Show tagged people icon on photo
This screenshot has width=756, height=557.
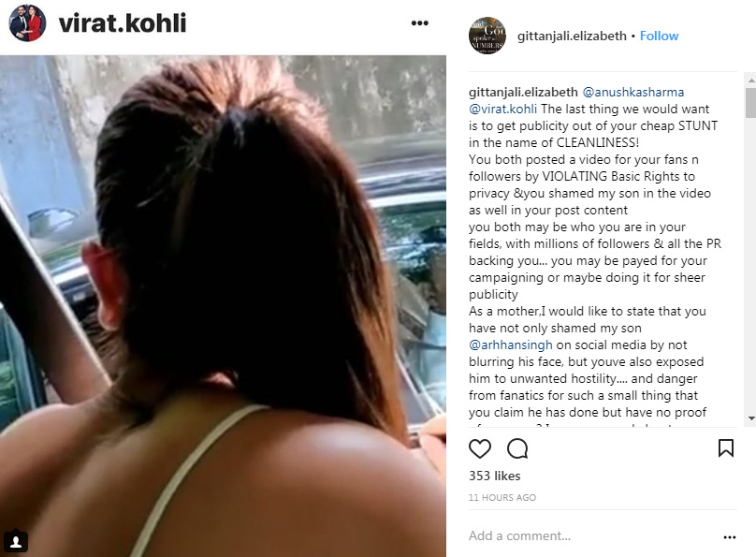click(15, 542)
